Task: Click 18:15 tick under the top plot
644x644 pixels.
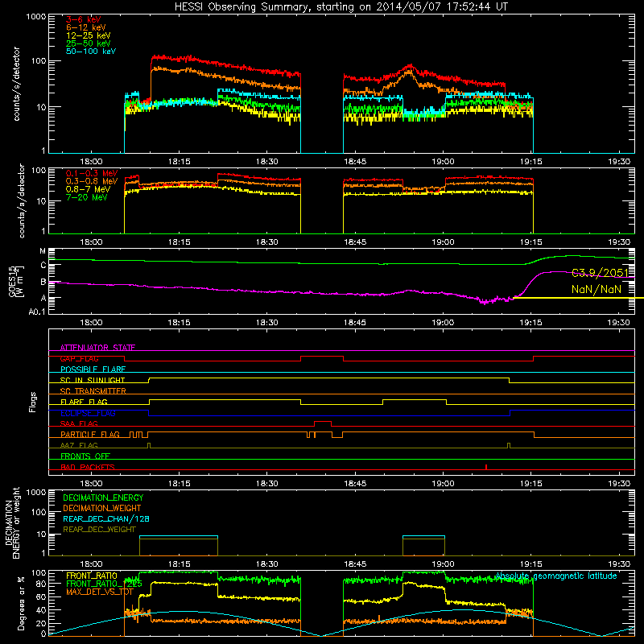Action: point(179,162)
